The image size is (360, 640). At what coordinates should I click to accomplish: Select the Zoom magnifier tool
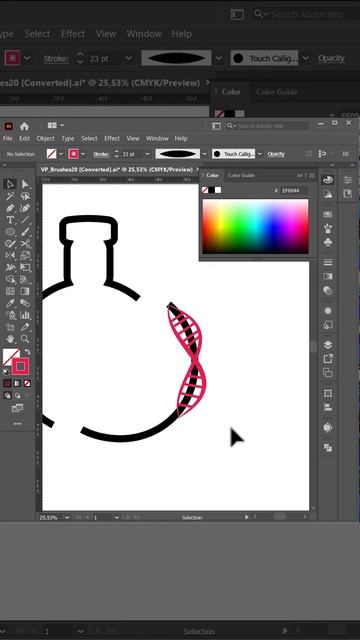pos(25,339)
